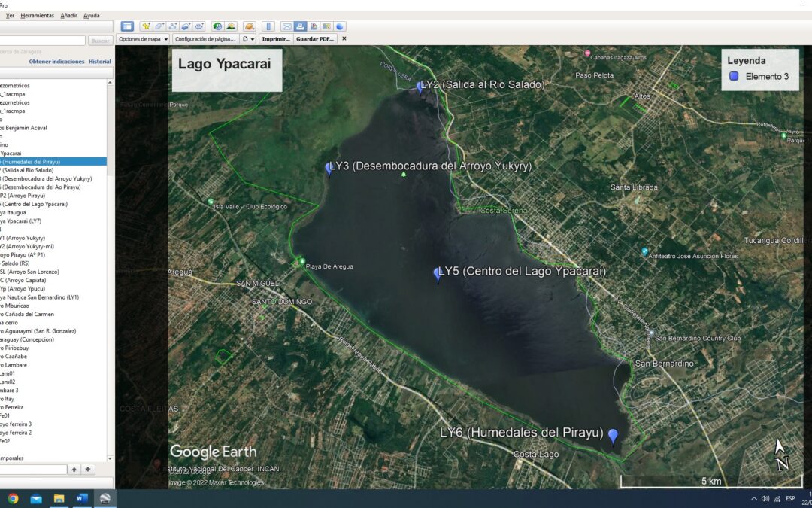
Task: Select the Cañada del Carmen entry
Action: coord(27,314)
